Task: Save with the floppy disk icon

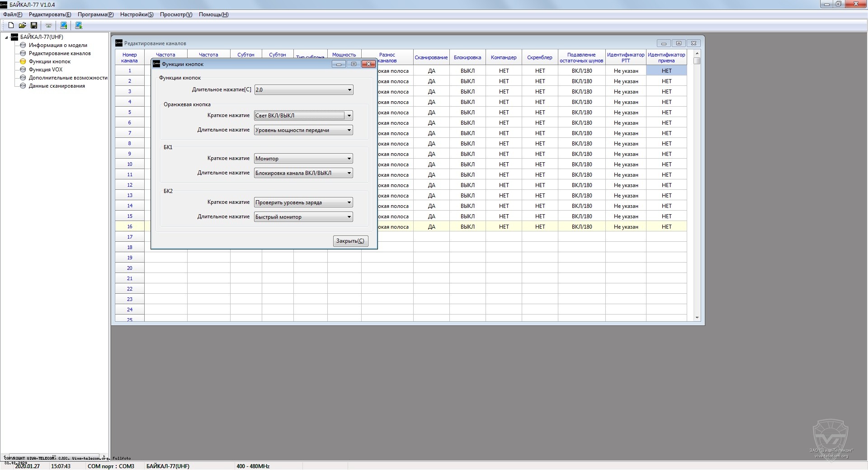Action: click(34, 25)
